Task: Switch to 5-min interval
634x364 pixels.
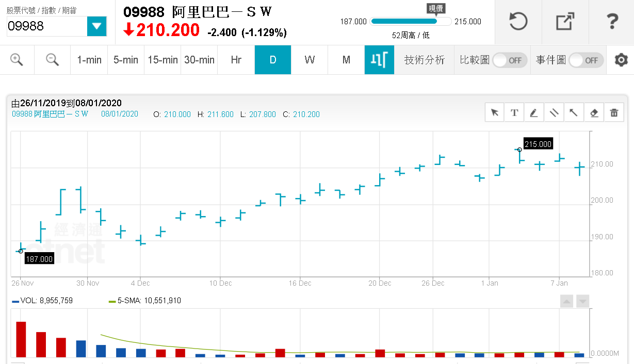Action: coord(126,60)
